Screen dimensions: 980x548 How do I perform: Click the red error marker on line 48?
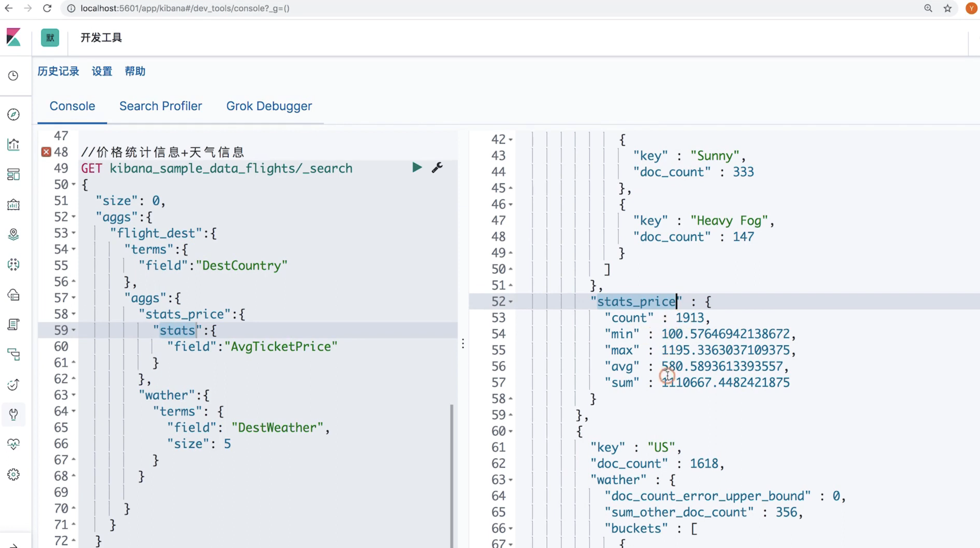pyautogui.click(x=46, y=152)
